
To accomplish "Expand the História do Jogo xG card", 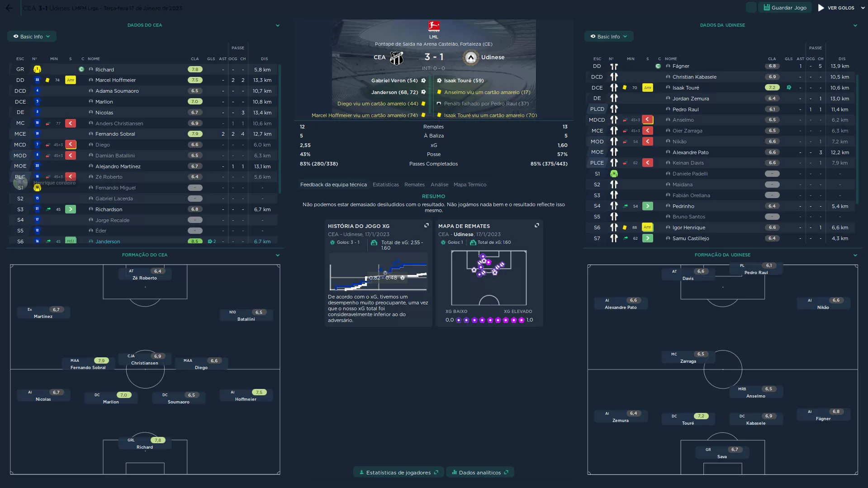I will pos(426,225).
